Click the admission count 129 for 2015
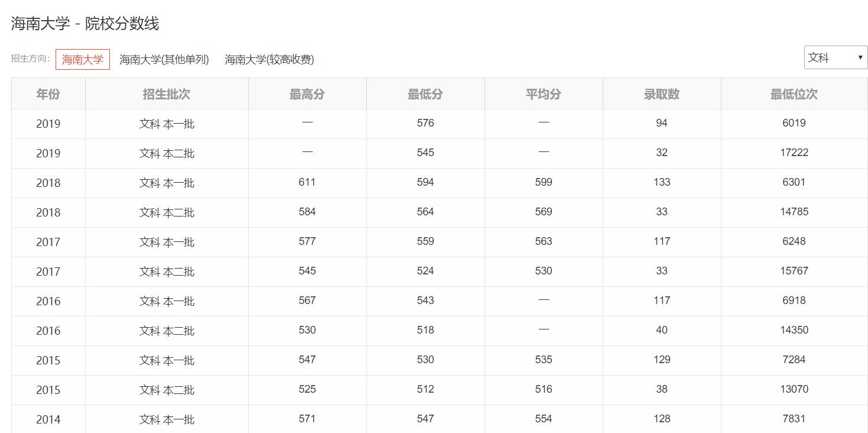 pyautogui.click(x=661, y=360)
